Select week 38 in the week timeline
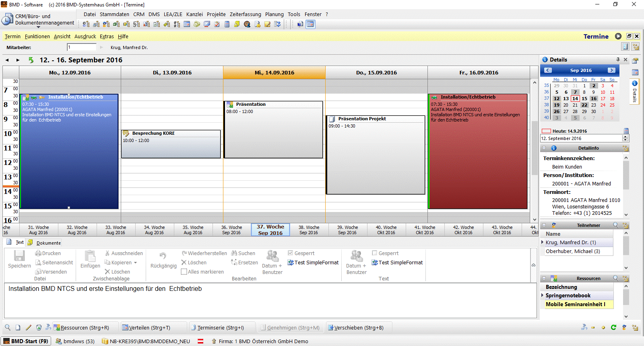The width and height of the screenshot is (644, 346). [309, 230]
